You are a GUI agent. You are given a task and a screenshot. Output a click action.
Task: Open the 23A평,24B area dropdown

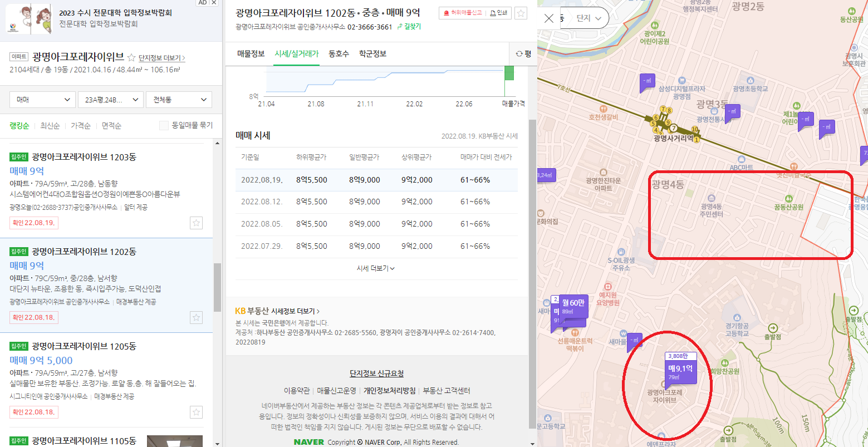pos(111,100)
